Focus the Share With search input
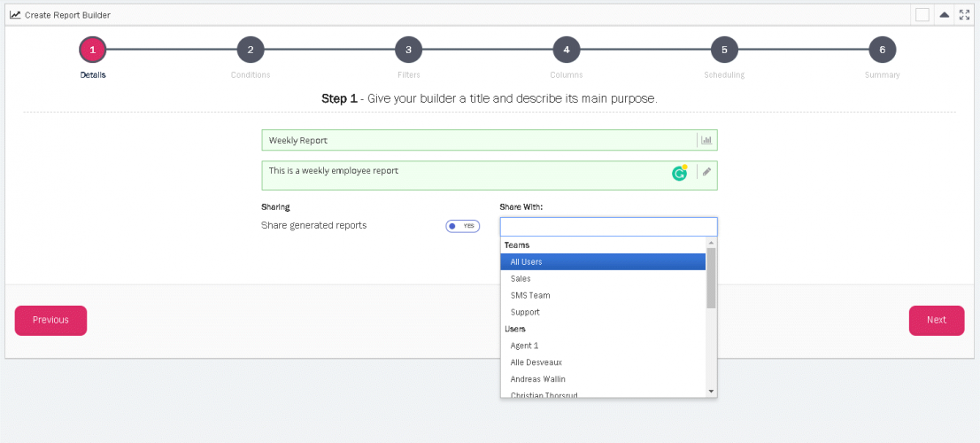 point(608,227)
